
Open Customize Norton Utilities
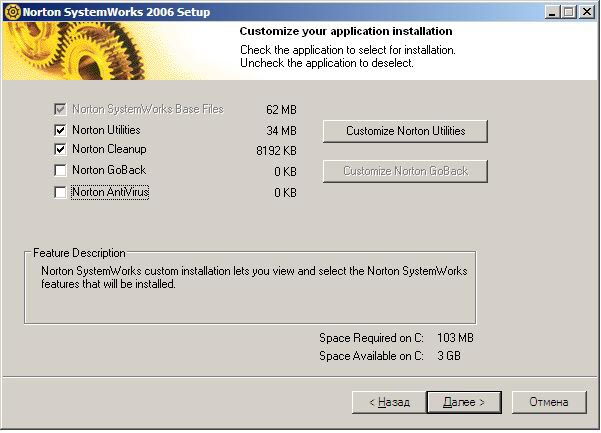pyautogui.click(x=405, y=131)
